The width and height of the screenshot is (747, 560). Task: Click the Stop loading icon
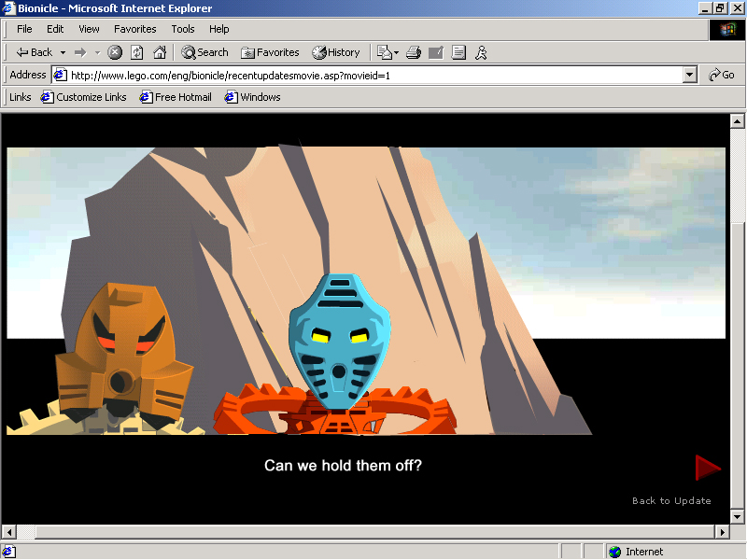click(114, 52)
